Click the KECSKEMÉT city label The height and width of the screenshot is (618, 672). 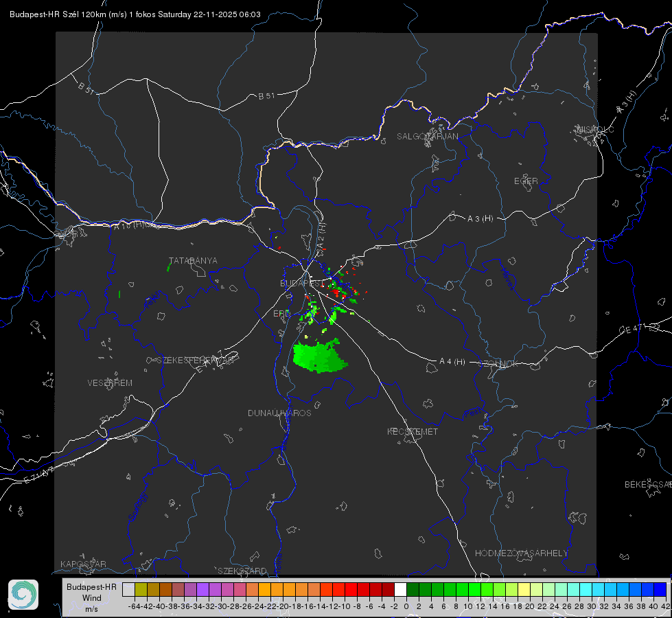[x=413, y=431]
